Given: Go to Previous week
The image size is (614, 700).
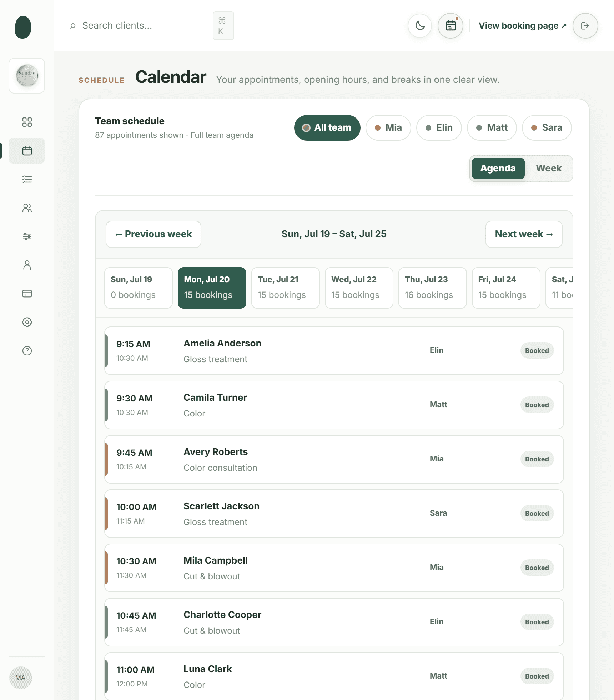Looking at the screenshot, I should point(153,234).
